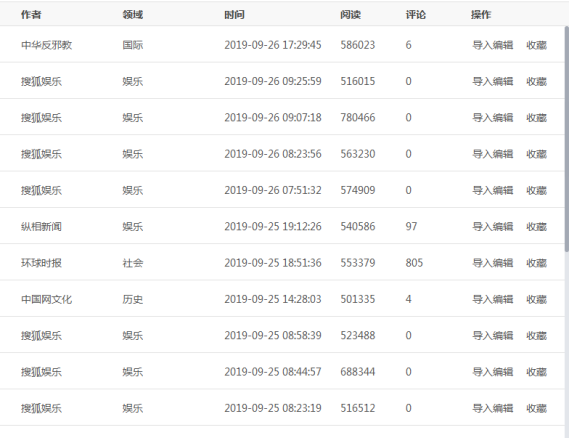570x438 pixels.
Task: Click 导入编辑 for the 中华反邪教 row
Action: [493, 45]
